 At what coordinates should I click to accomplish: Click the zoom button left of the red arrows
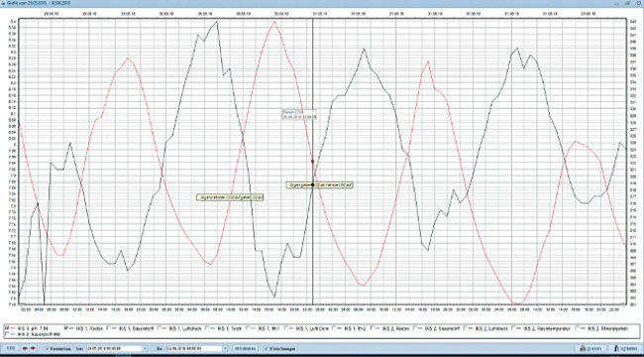(x=12, y=348)
